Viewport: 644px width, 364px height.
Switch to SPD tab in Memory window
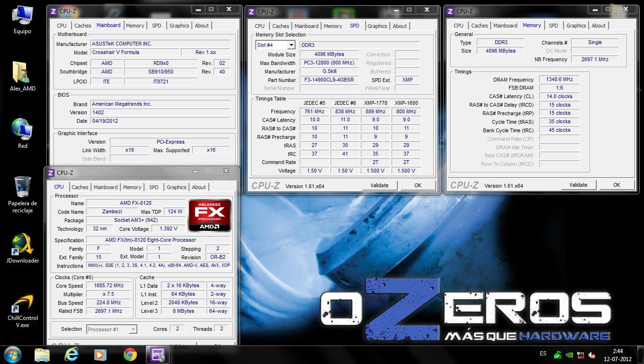pyautogui.click(x=554, y=26)
